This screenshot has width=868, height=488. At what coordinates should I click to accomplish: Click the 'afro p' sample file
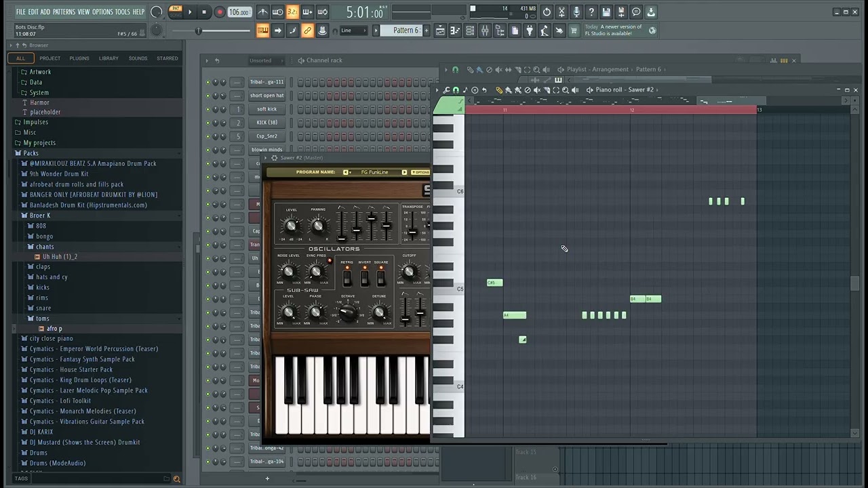tap(54, 329)
